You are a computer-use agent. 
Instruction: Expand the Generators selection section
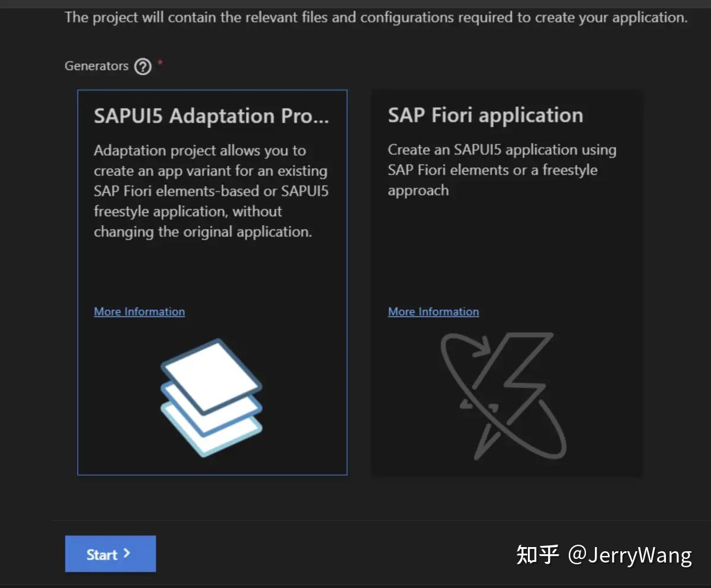pos(97,66)
